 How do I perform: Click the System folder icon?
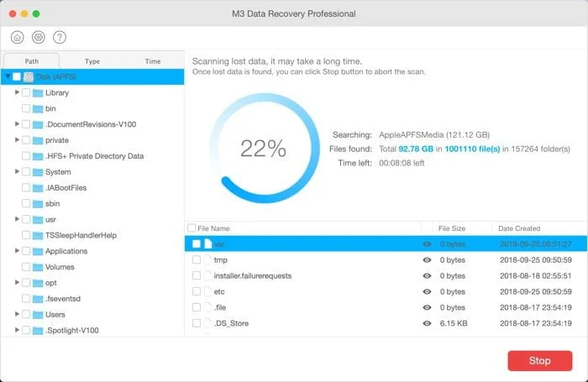pos(38,172)
